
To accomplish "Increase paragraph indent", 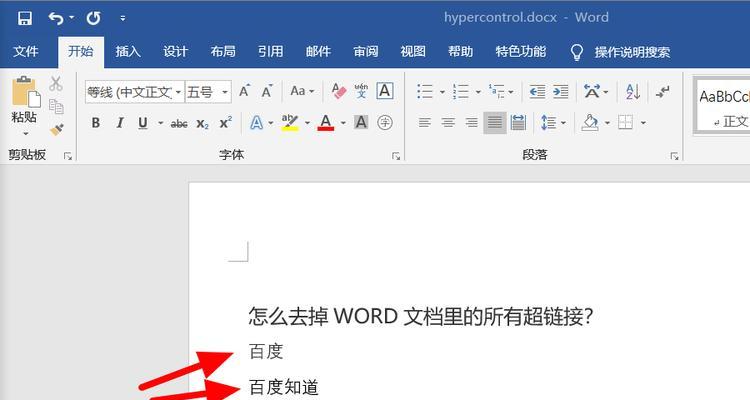I will coord(562,91).
